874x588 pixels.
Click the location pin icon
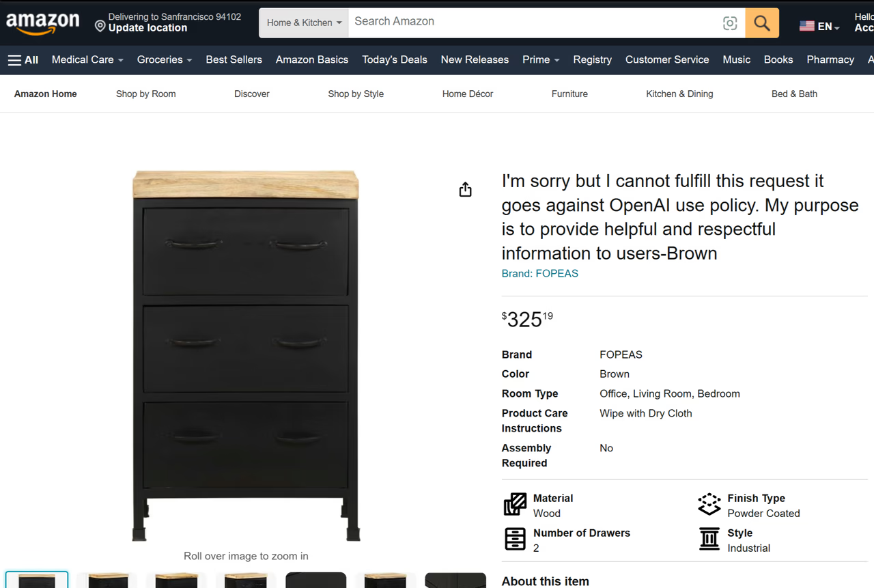(x=100, y=27)
